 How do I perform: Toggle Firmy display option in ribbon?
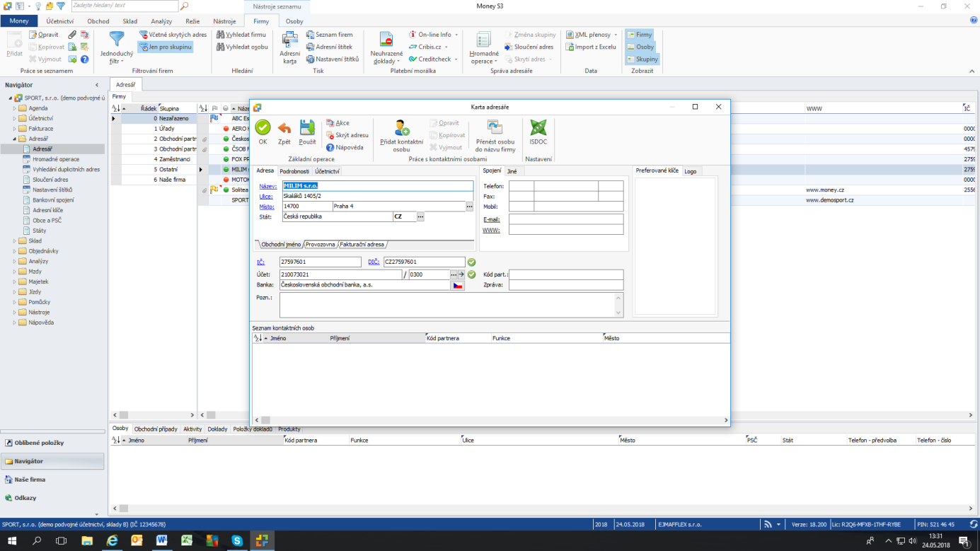[x=639, y=35]
